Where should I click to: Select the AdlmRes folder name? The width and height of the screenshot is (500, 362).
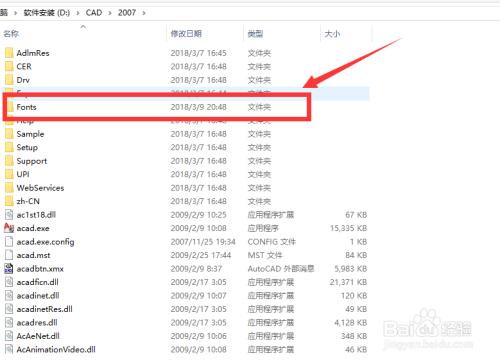(33, 53)
